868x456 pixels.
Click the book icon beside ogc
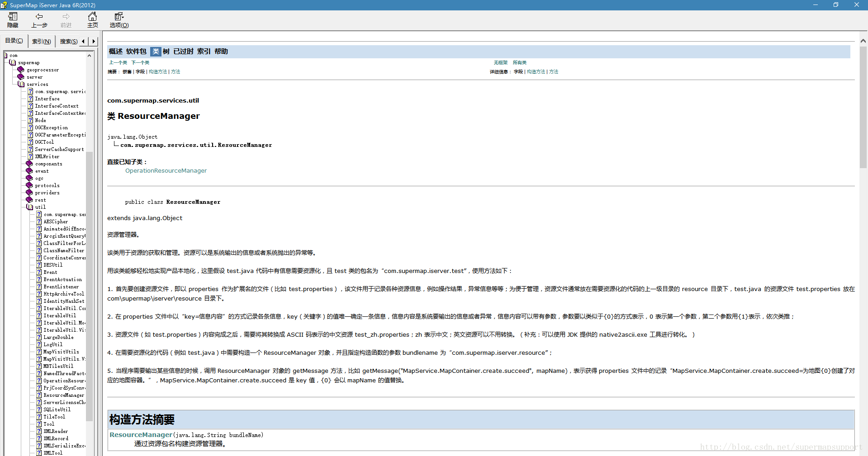pos(29,178)
